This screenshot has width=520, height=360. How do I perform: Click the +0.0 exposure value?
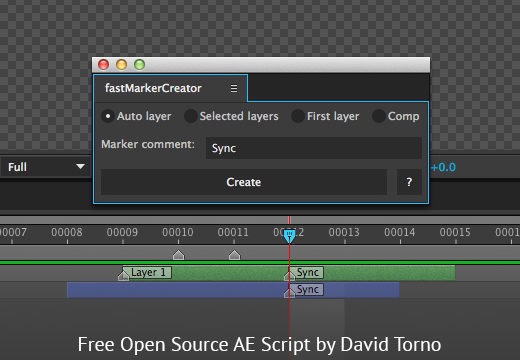click(x=443, y=167)
